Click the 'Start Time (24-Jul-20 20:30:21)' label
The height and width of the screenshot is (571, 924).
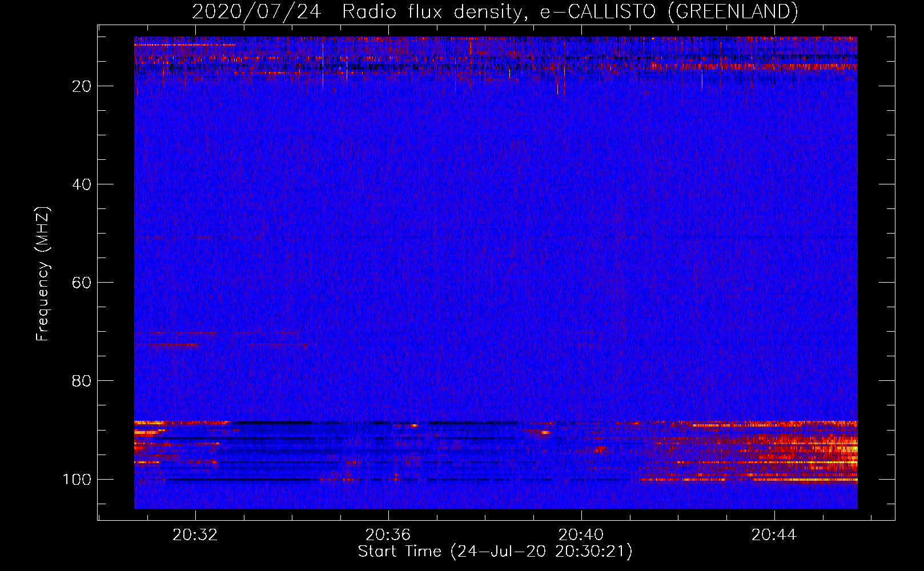pyautogui.click(x=495, y=552)
